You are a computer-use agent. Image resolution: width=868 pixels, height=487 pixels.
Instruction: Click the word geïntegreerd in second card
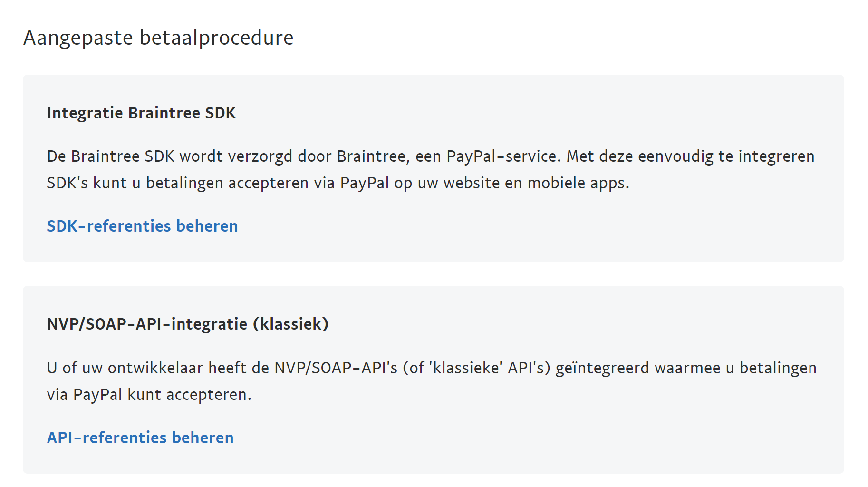pos(602,368)
